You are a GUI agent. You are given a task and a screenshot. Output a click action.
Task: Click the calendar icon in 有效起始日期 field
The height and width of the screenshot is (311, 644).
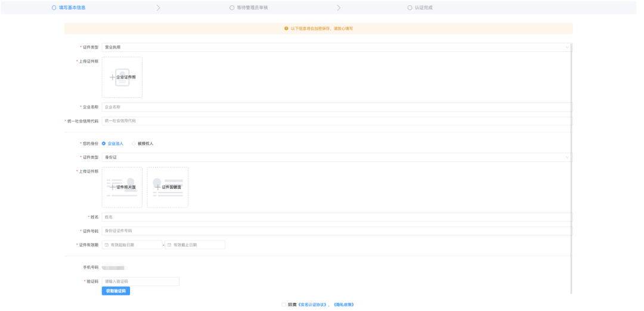(x=106, y=244)
